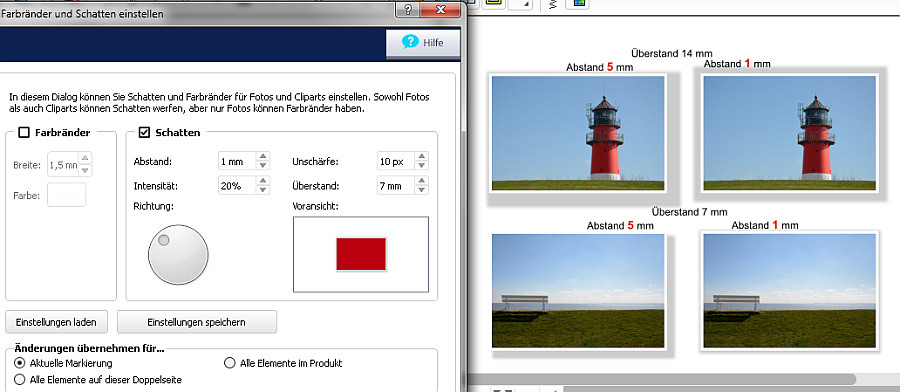Enable the Farbränder checkbox

point(24,133)
